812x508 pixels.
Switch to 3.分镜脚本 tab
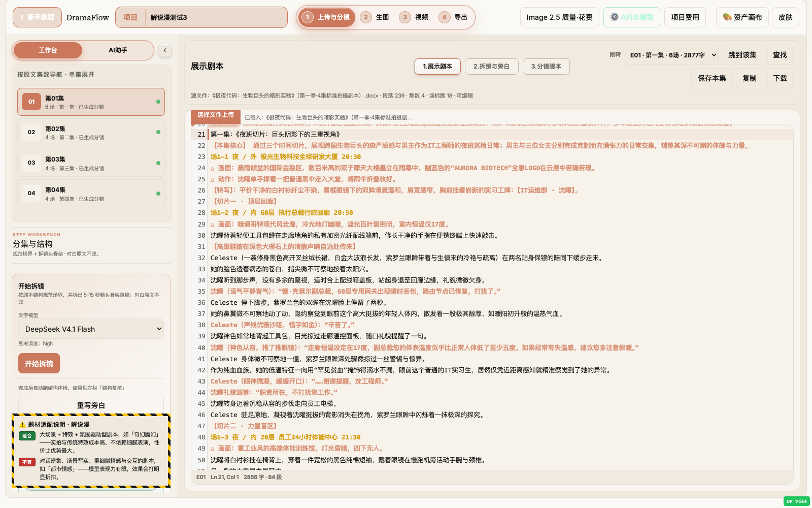[546, 67]
